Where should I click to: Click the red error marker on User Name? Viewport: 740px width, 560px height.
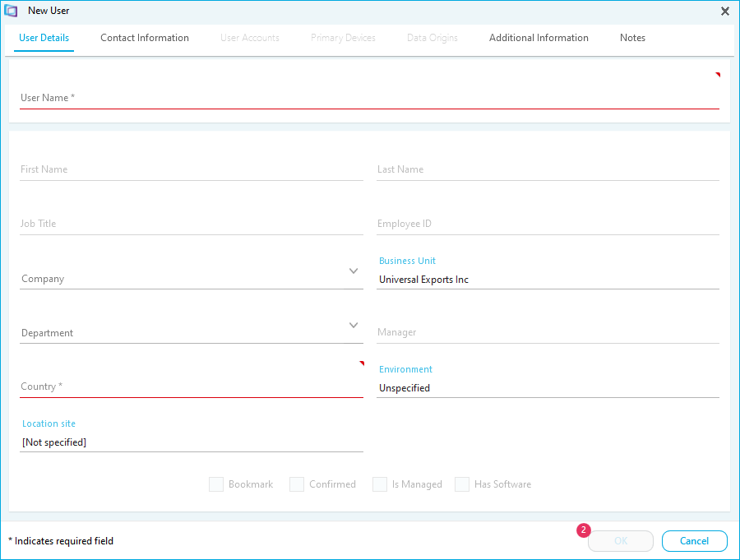[717, 75]
